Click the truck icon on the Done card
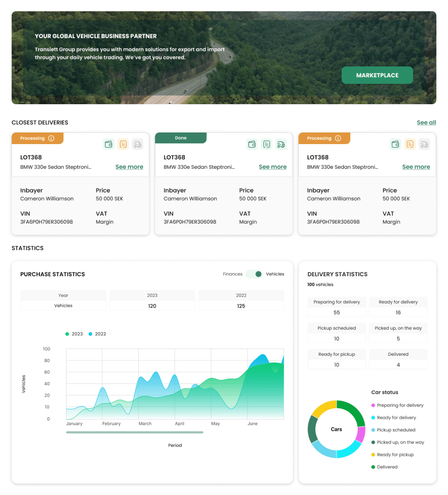448x495 pixels. [281, 144]
